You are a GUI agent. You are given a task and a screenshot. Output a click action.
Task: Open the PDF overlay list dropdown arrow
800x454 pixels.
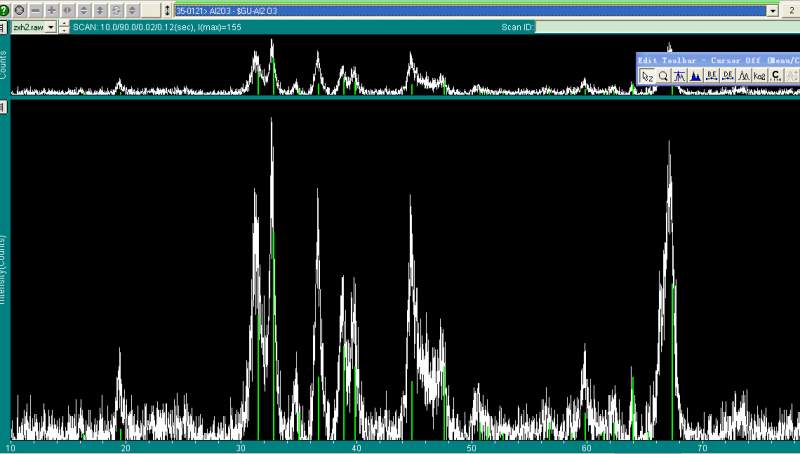(x=773, y=11)
